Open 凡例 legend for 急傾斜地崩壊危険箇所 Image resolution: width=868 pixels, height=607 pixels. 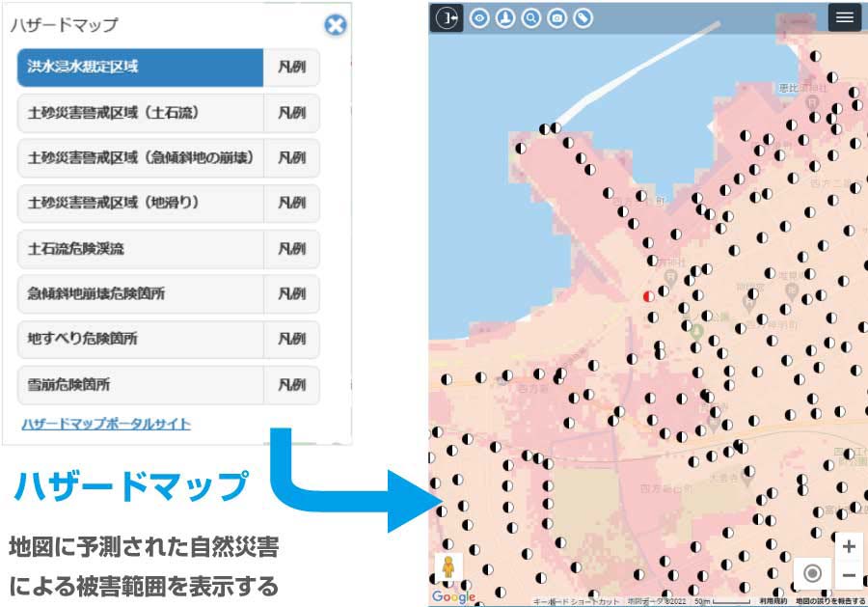tap(291, 293)
